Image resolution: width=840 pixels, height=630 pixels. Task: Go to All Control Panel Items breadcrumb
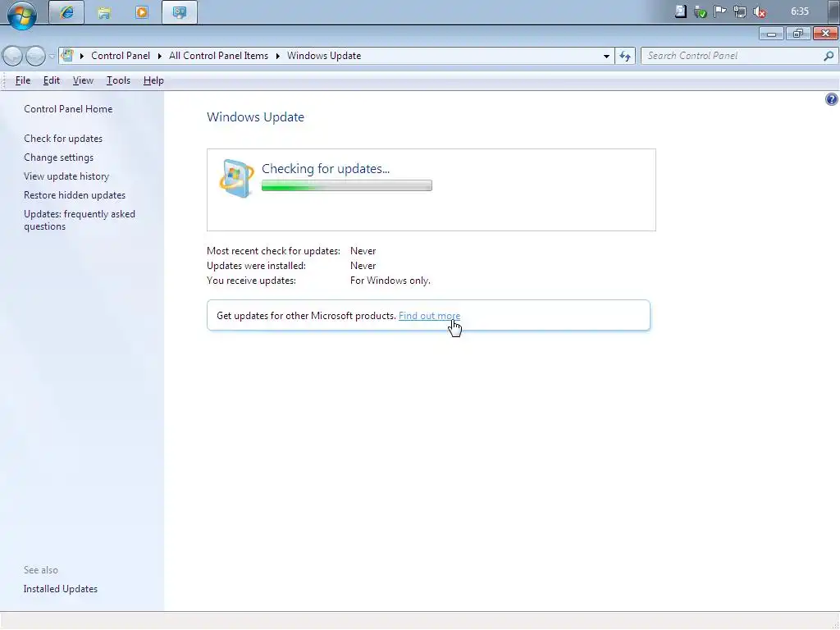coord(218,56)
